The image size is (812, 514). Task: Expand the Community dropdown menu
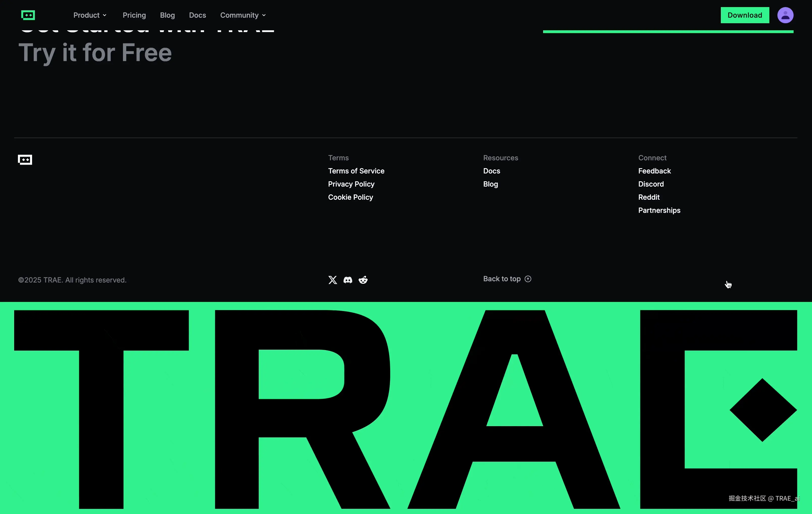click(x=243, y=15)
